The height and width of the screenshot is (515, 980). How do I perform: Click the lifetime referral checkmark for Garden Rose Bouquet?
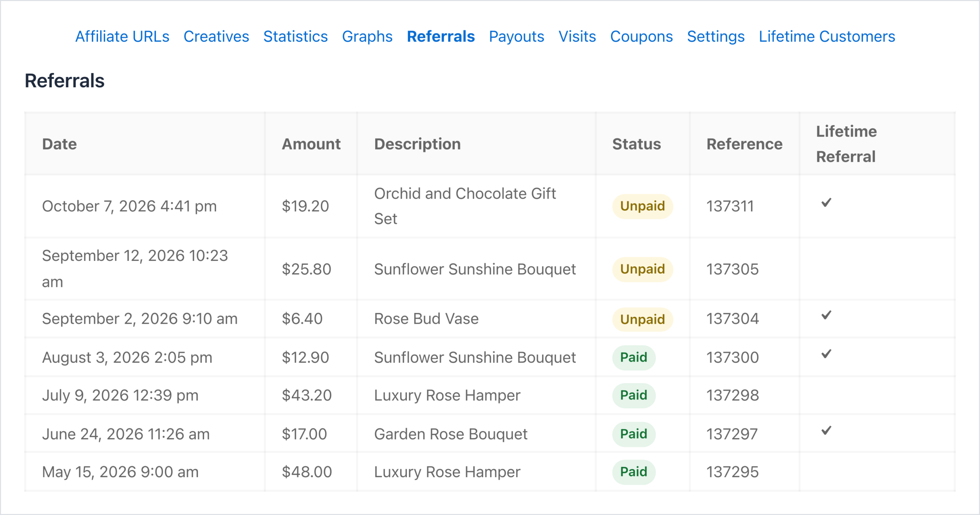pos(826,430)
